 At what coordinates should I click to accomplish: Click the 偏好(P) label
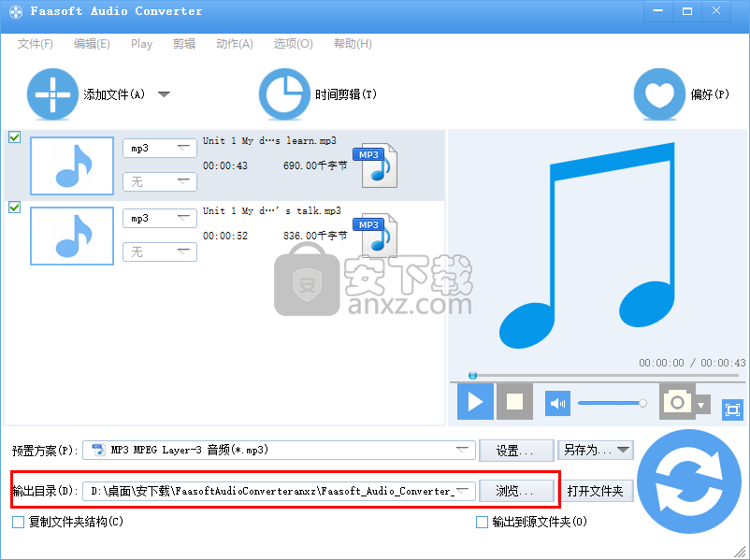click(x=710, y=94)
